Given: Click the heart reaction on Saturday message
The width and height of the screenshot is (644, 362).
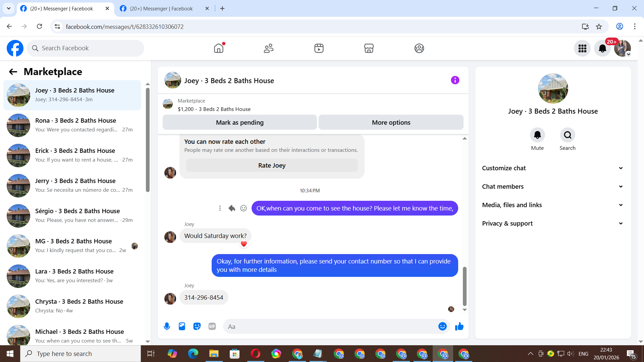Looking at the screenshot, I should click(244, 244).
